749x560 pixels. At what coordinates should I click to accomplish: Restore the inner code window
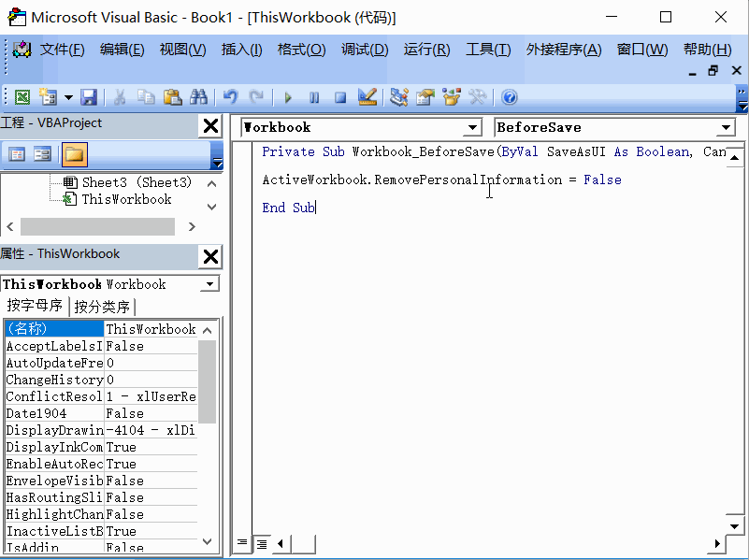(x=713, y=71)
